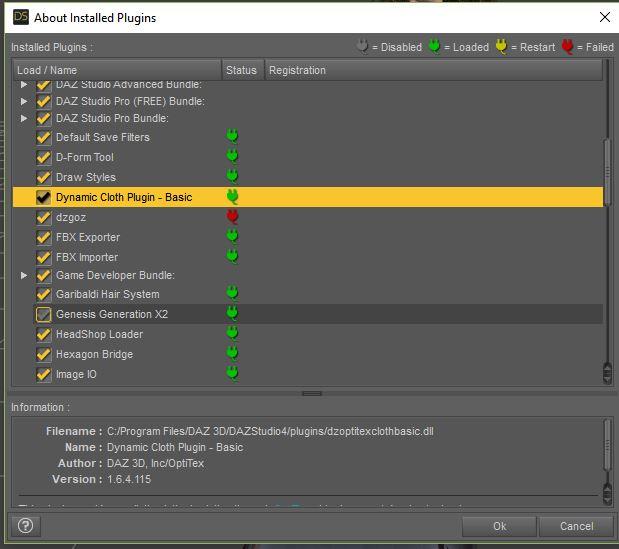Enable Genesis Generation X2 checkbox
619x549 pixels.
43,314
